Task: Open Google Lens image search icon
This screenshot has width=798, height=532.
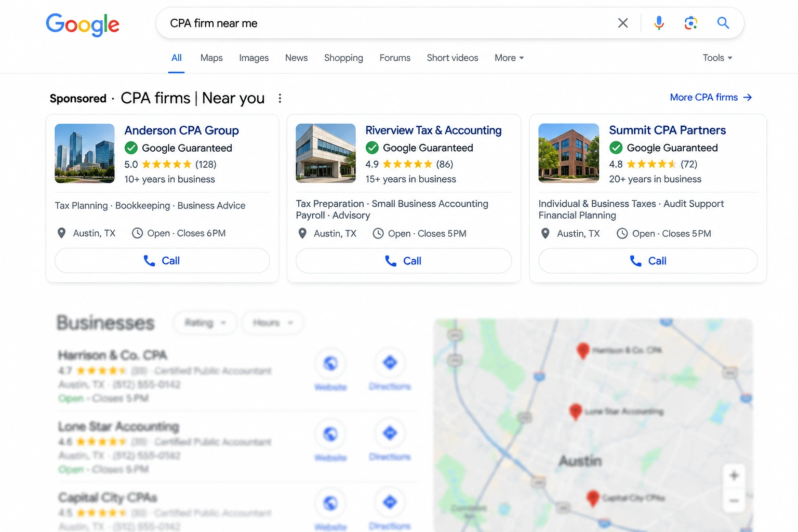Action: click(x=690, y=23)
